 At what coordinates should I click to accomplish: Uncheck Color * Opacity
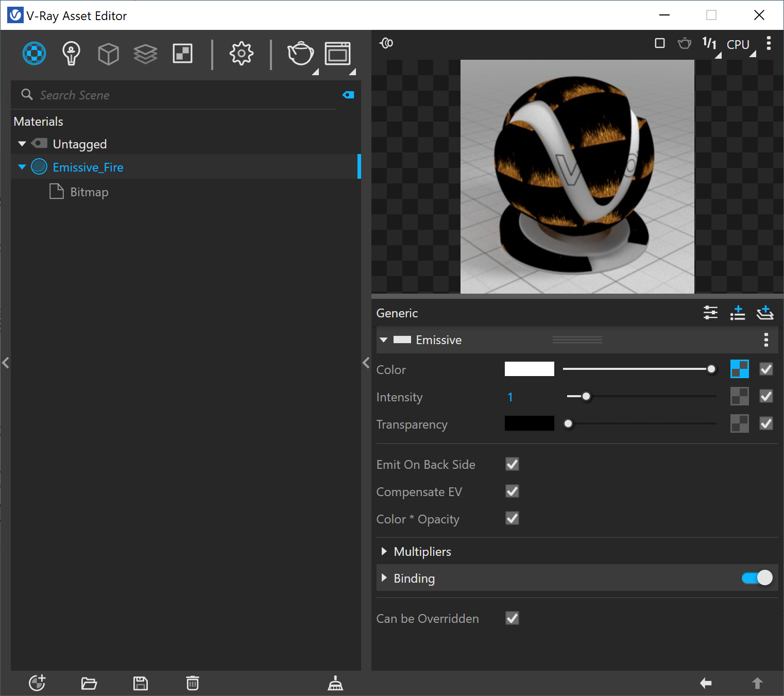click(x=512, y=518)
